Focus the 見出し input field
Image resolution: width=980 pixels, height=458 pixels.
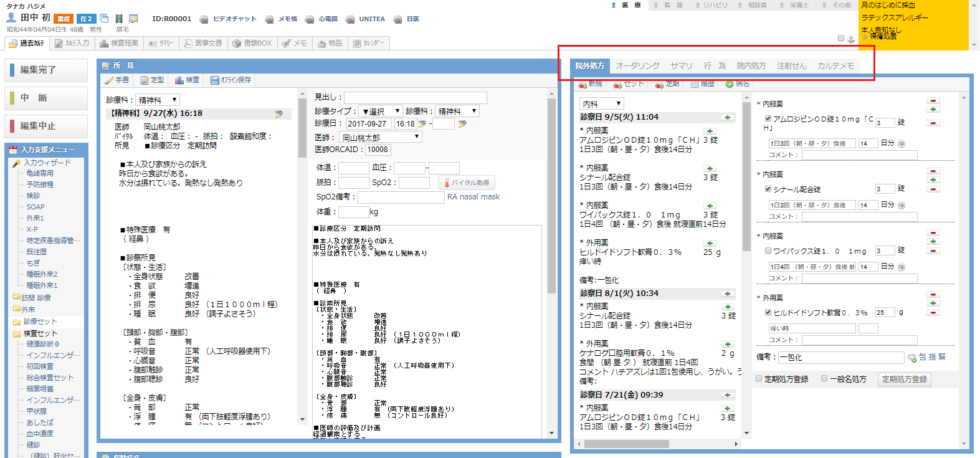click(415, 97)
